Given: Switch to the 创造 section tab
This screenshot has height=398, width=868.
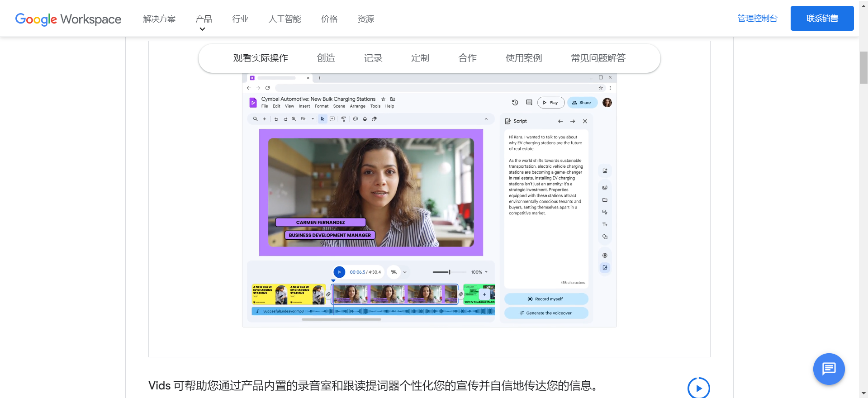Looking at the screenshot, I should click(x=326, y=58).
